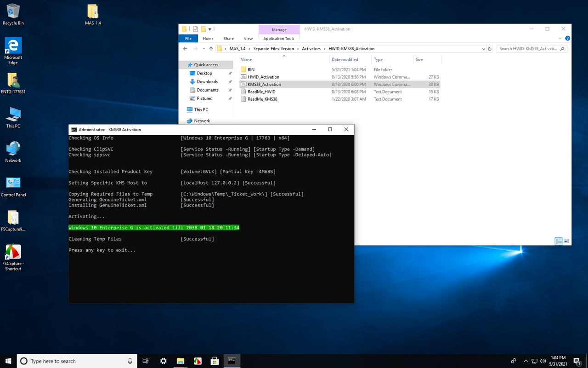
Task: Open the Action Center notifications icon
Action: point(577,361)
